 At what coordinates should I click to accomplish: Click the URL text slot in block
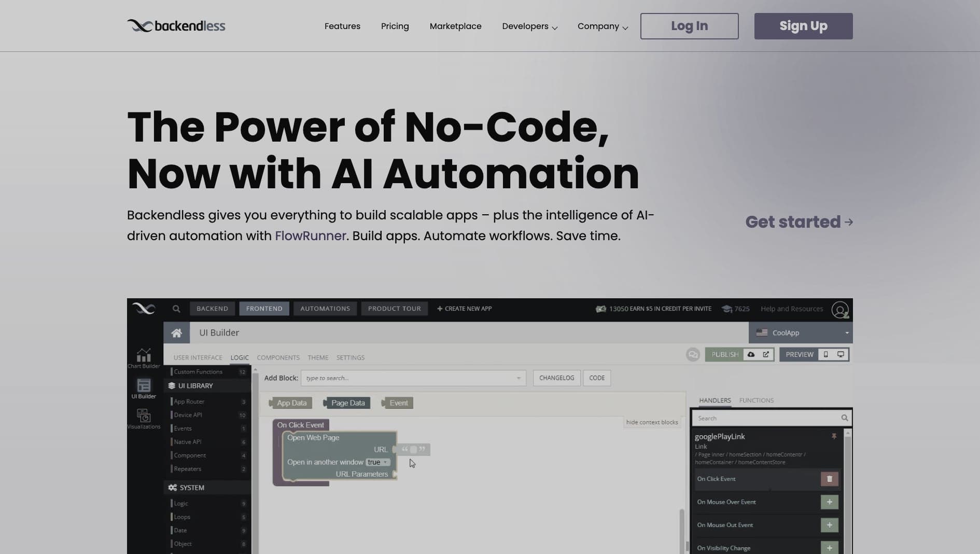pyautogui.click(x=413, y=450)
